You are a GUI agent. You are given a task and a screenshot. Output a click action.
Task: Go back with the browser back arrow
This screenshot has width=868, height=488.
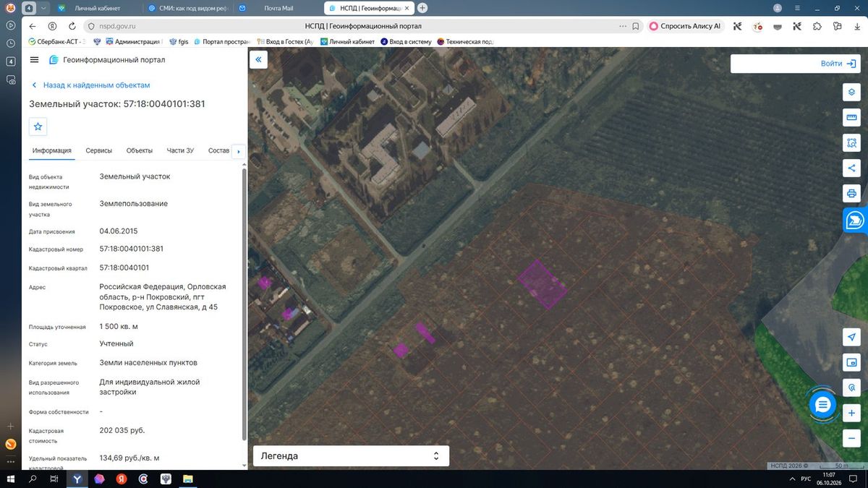coord(33,26)
